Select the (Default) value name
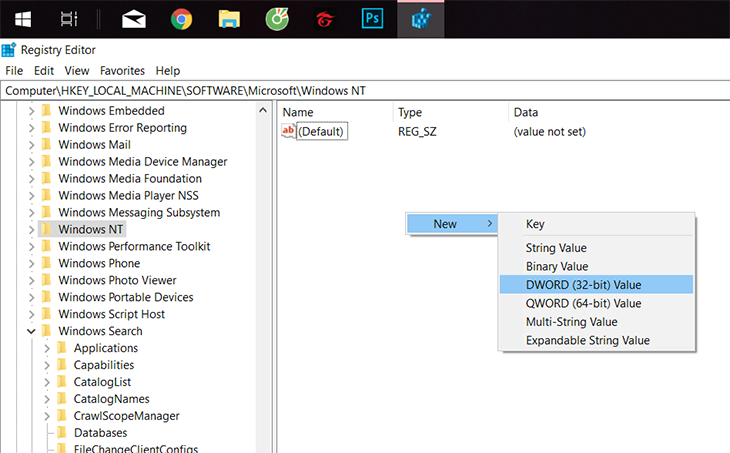The height and width of the screenshot is (453, 730). pyautogui.click(x=321, y=131)
